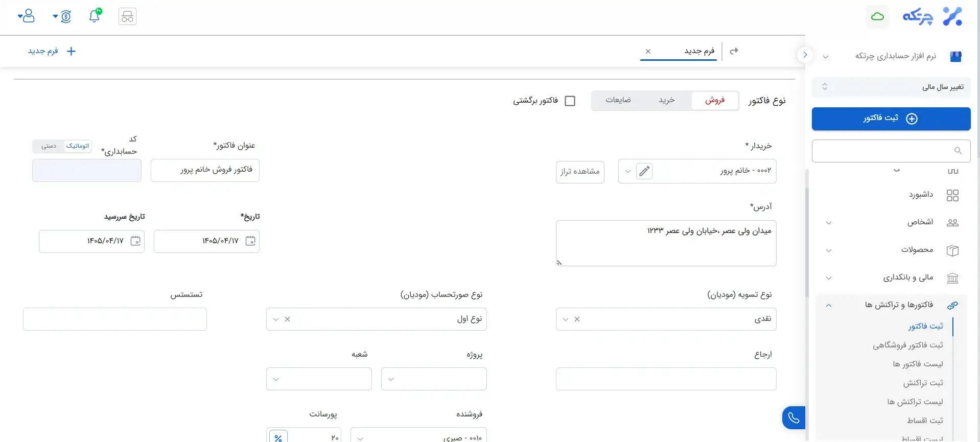The width and height of the screenshot is (980, 442).
Task: Select ضایعات invoice type
Action: (x=618, y=100)
